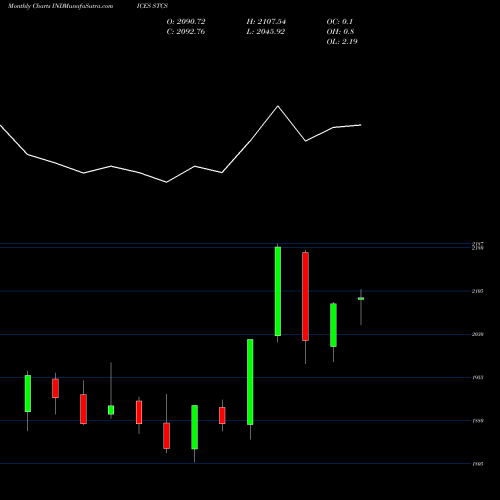Click the 2039 price axis label
Viewport: 500px width, 500px height.
pyautogui.click(x=478, y=334)
